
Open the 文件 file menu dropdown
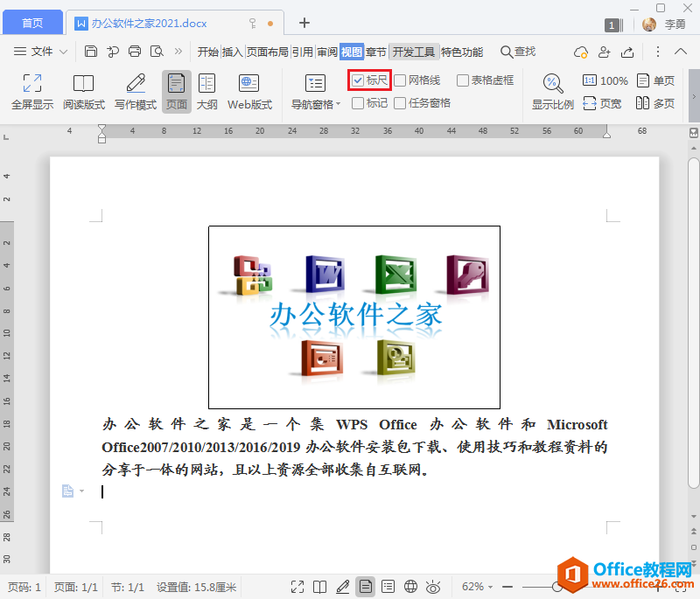tap(41, 52)
